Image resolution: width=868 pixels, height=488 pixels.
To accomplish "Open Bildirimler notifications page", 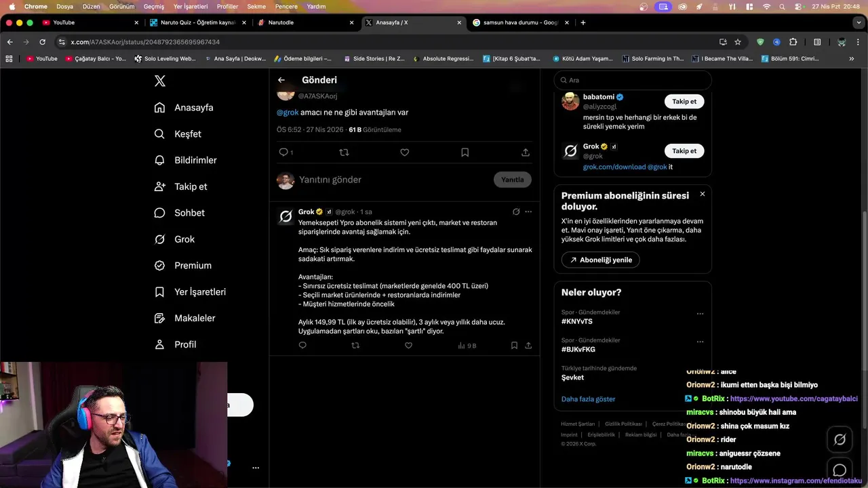I will click(x=185, y=161).
